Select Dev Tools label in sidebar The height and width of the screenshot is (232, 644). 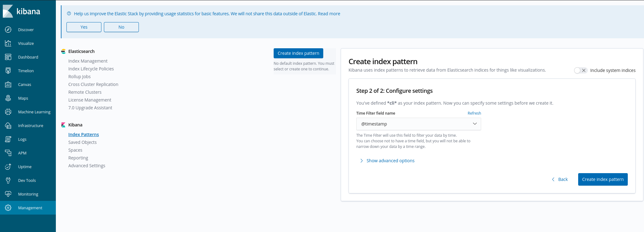(27, 180)
